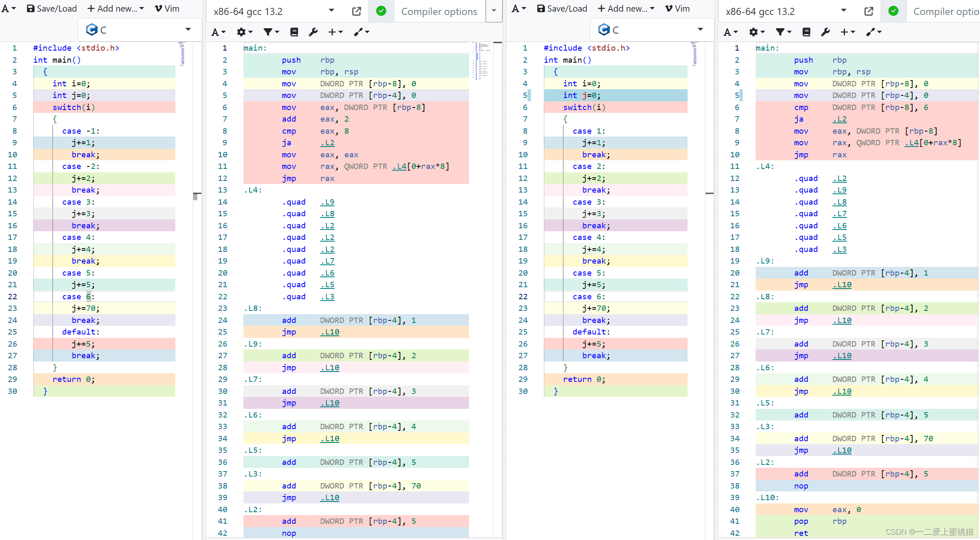Open C language selector in left editor

point(140,30)
